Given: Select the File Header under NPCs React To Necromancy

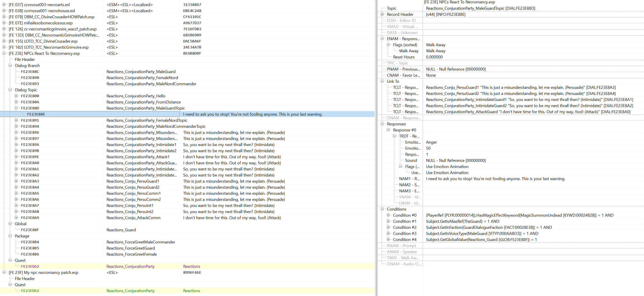Looking at the screenshot, I should [25, 60].
